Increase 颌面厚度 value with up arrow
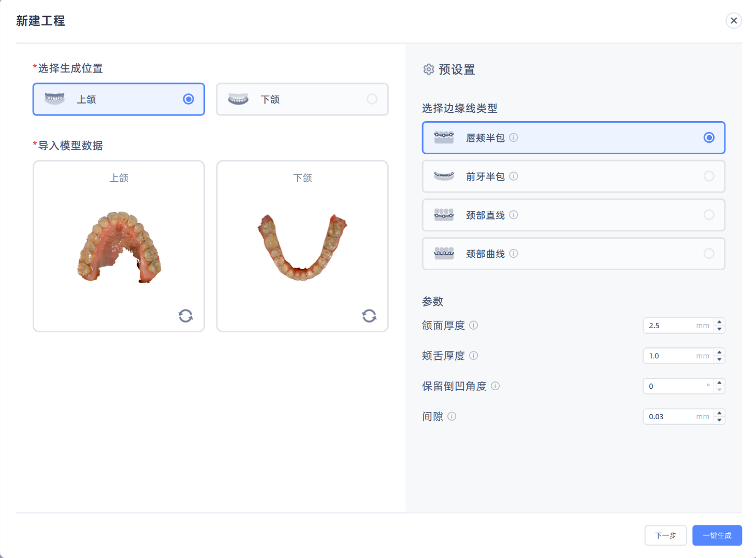 719,322
